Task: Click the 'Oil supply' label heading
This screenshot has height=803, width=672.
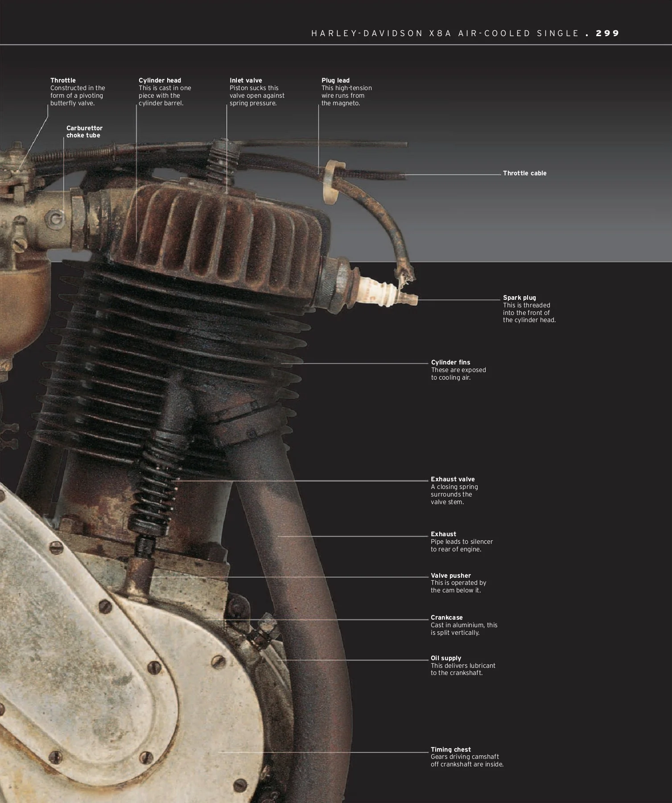Action: 445,658
